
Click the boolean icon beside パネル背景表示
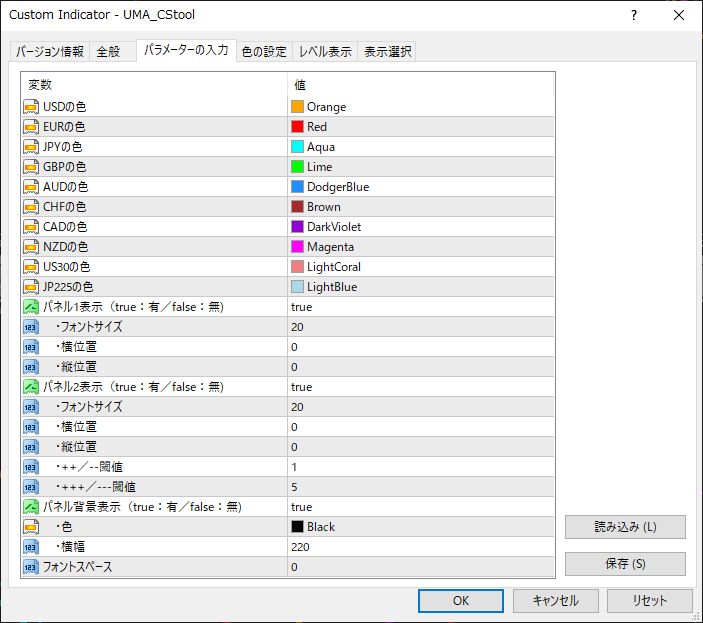(x=31, y=507)
